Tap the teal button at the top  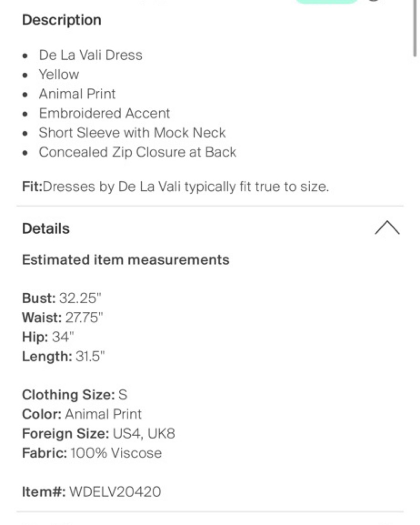[327, 2]
